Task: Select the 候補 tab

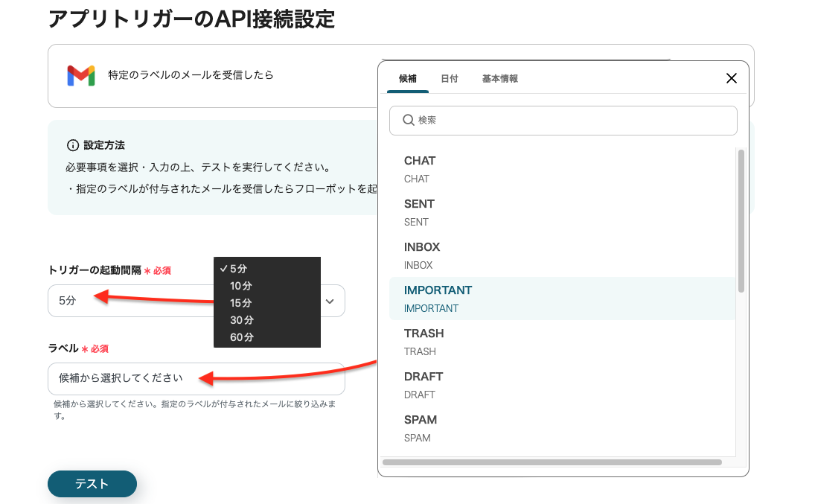Action: coord(408,78)
